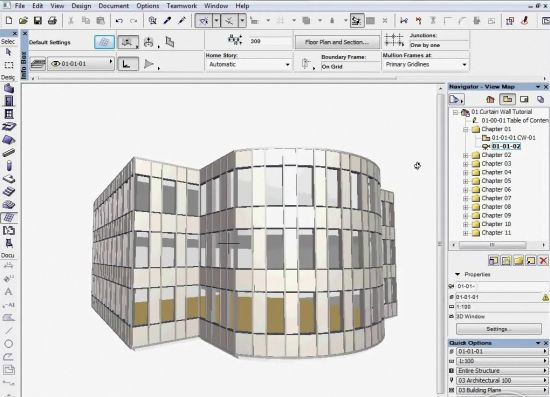Image resolution: width=550 pixels, height=397 pixels.
Task: Select the Text tool letter A
Action: [x=9, y=292]
